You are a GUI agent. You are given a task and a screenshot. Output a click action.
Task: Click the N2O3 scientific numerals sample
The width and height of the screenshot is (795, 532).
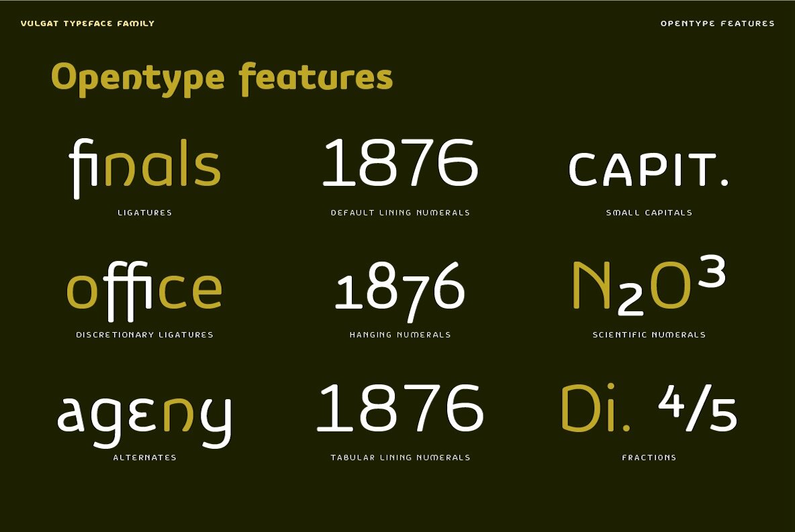(x=649, y=286)
